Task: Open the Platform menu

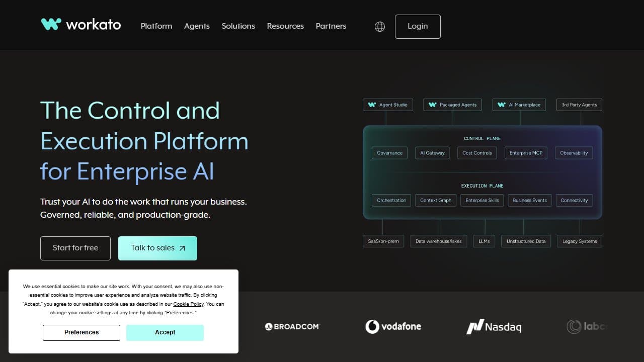Action: (x=156, y=26)
